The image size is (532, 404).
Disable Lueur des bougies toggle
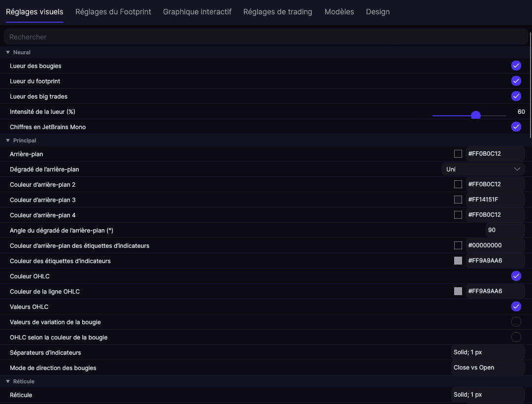(516, 66)
